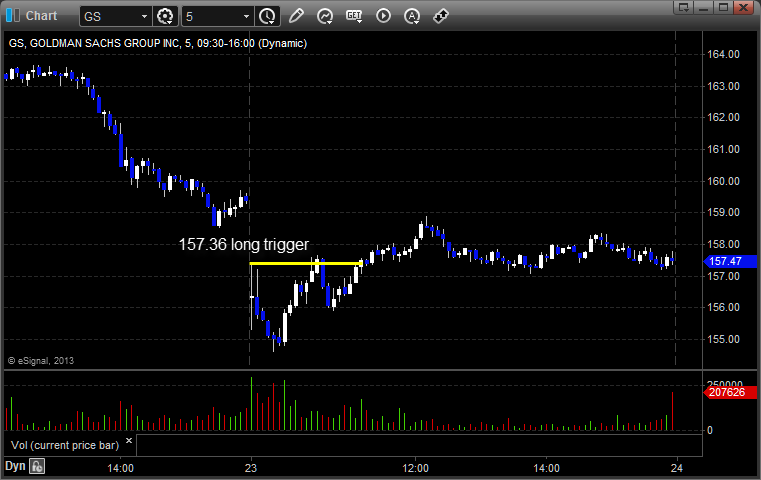Minimize the Chart window
The image size is (761, 480).
pos(704,7)
